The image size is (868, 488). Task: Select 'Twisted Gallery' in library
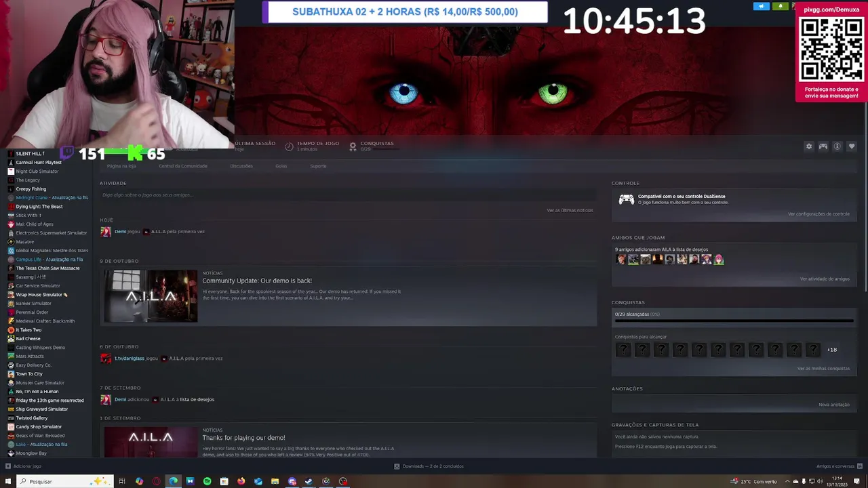coord(32,418)
